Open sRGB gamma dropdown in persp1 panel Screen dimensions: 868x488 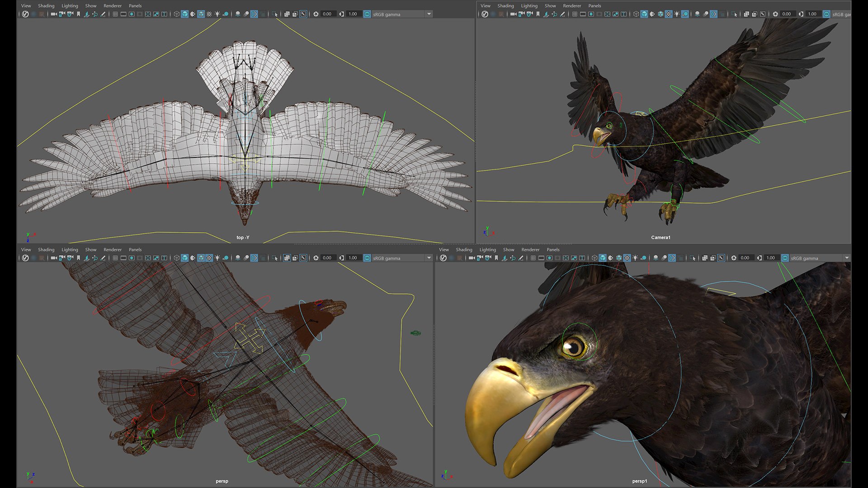point(820,258)
